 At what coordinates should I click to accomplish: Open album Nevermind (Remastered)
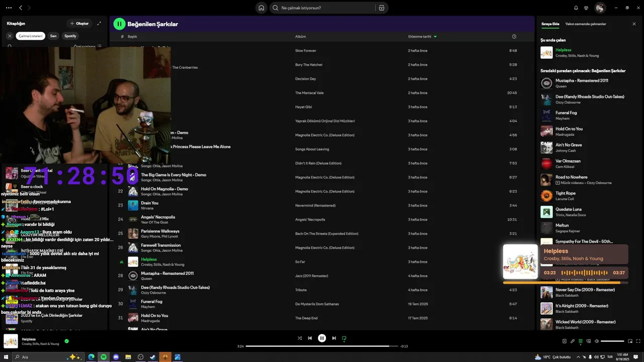[315, 205]
